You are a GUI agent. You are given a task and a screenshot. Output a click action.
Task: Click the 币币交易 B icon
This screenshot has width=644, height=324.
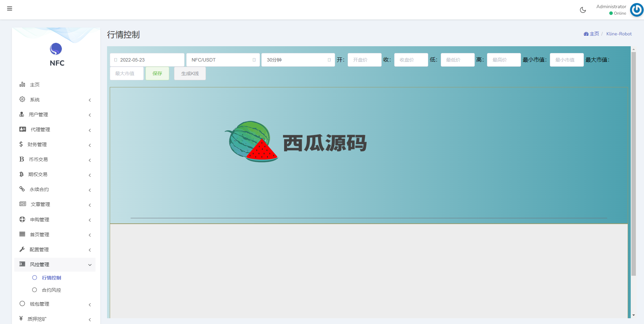(x=22, y=159)
